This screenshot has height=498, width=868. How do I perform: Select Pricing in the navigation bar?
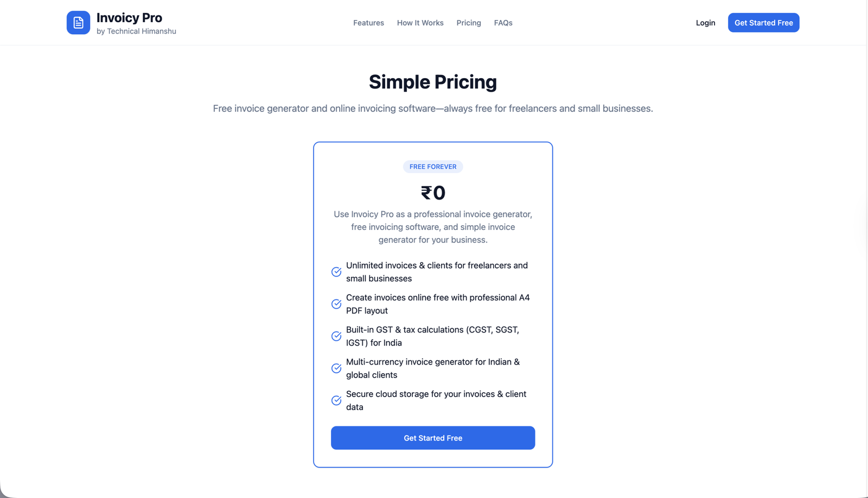(469, 23)
